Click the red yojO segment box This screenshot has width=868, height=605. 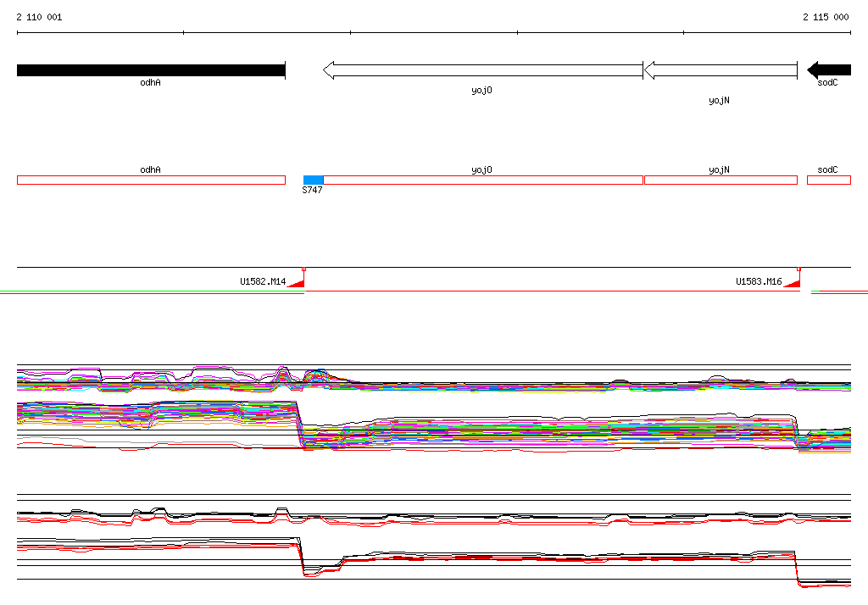(483, 180)
